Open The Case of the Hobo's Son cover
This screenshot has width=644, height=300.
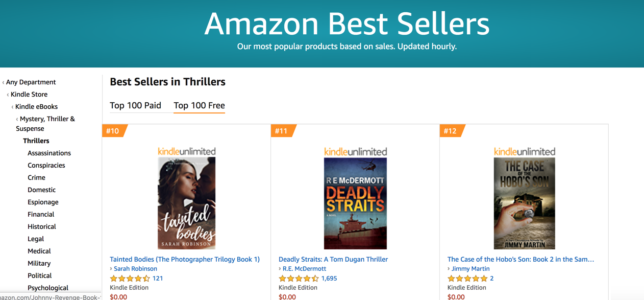[524, 203]
